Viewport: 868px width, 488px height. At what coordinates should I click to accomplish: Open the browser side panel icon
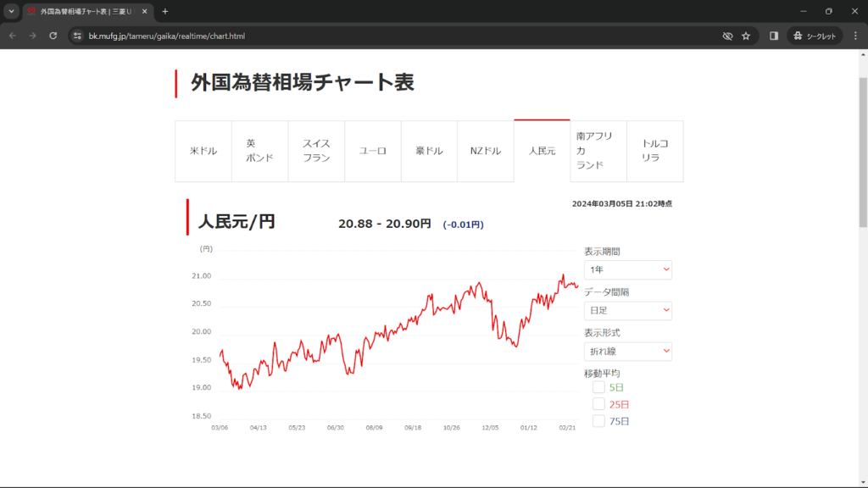pos(774,36)
